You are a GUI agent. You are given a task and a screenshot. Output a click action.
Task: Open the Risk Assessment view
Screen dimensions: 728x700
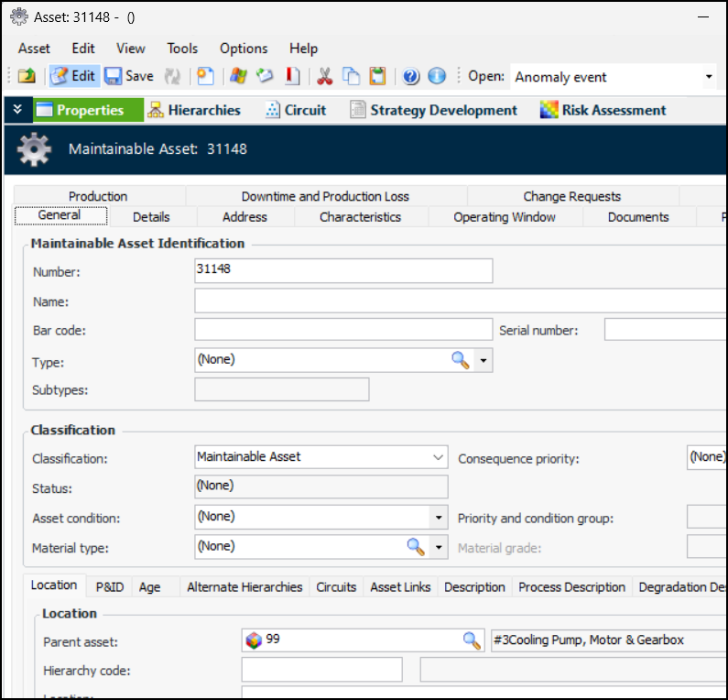pyautogui.click(x=603, y=110)
